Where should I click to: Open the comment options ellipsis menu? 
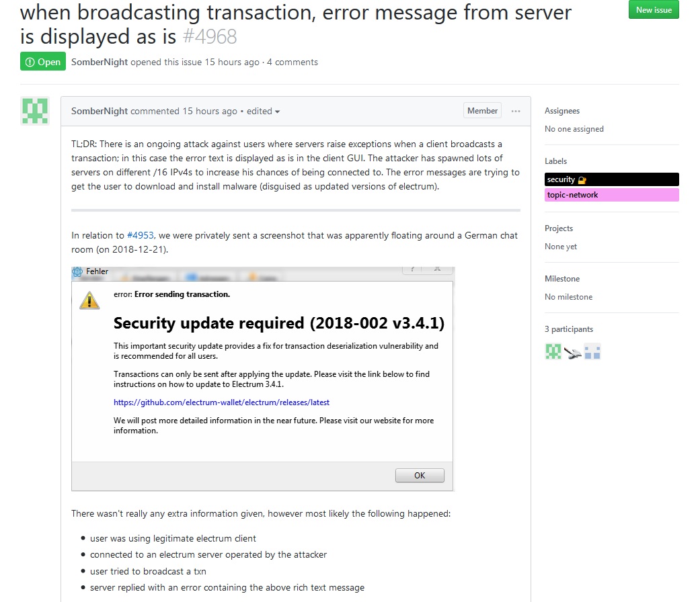[x=516, y=111]
